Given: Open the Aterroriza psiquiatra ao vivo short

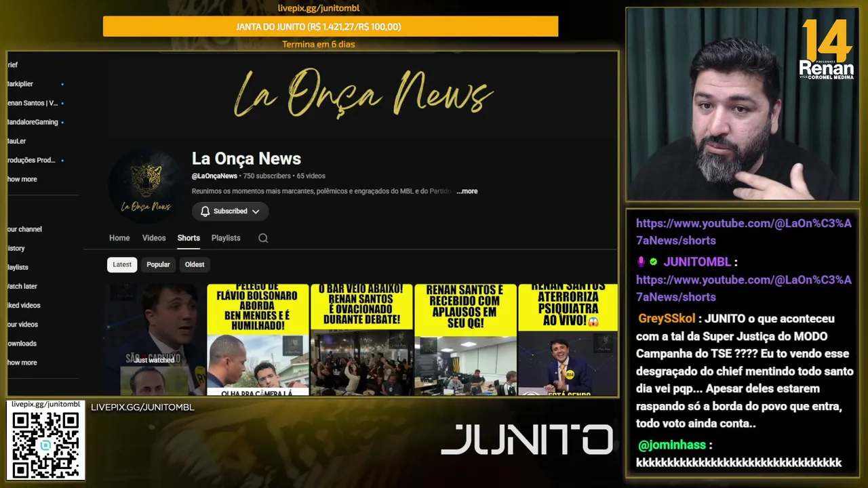Looking at the screenshot, I should pyautogui.click(x=568, y=340).
